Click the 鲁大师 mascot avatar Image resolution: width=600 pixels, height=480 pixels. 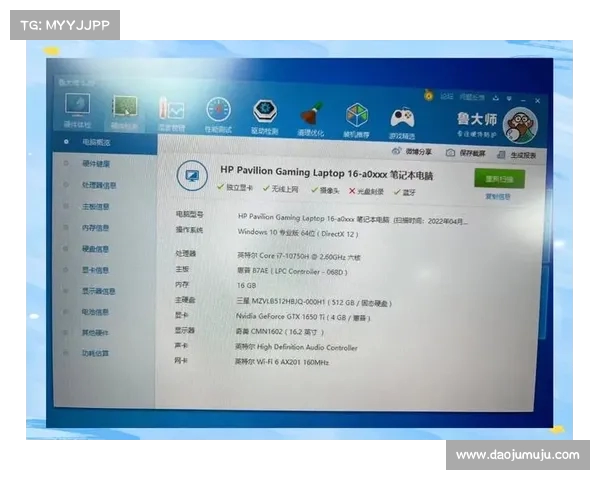(520, 126)
